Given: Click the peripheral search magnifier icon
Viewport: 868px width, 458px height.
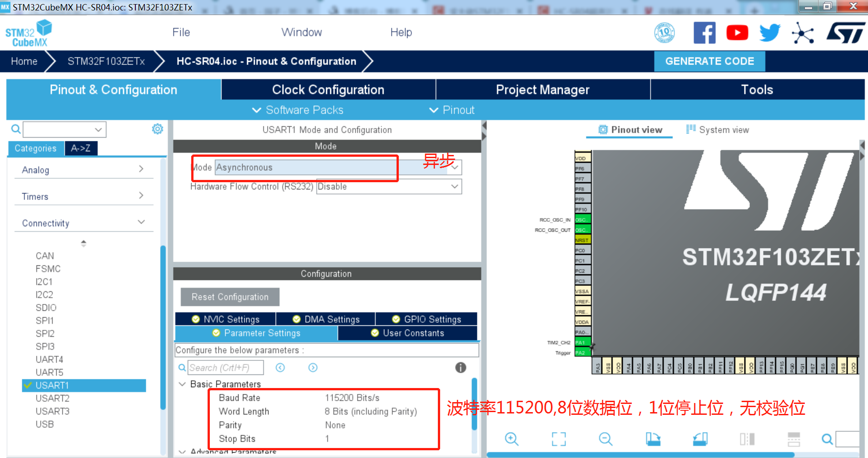Looking at the screenshot, I should pyautogui.click(x=16, y=129).
